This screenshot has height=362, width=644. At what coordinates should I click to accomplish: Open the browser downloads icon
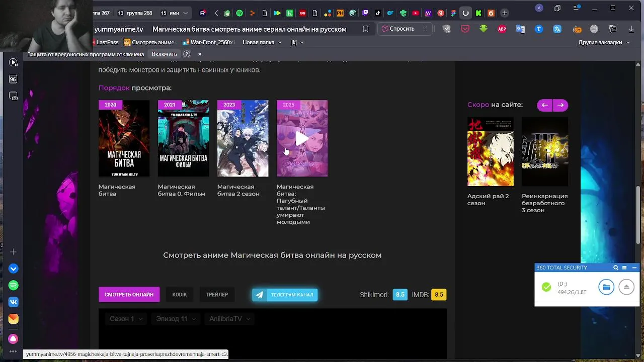point(631,29)
